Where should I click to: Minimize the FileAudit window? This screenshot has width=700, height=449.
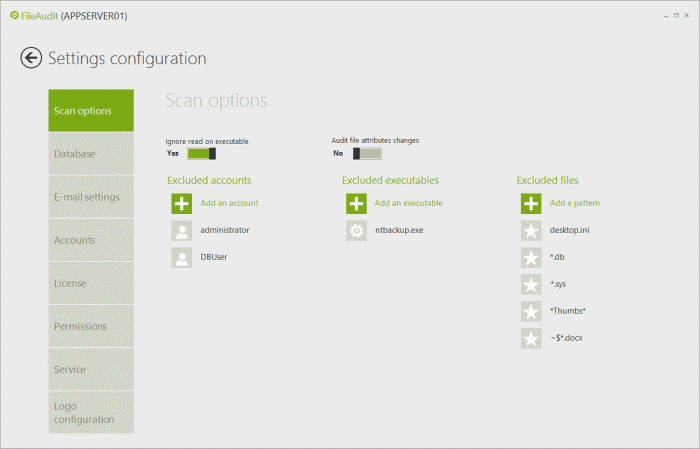(x=666, y=16)
